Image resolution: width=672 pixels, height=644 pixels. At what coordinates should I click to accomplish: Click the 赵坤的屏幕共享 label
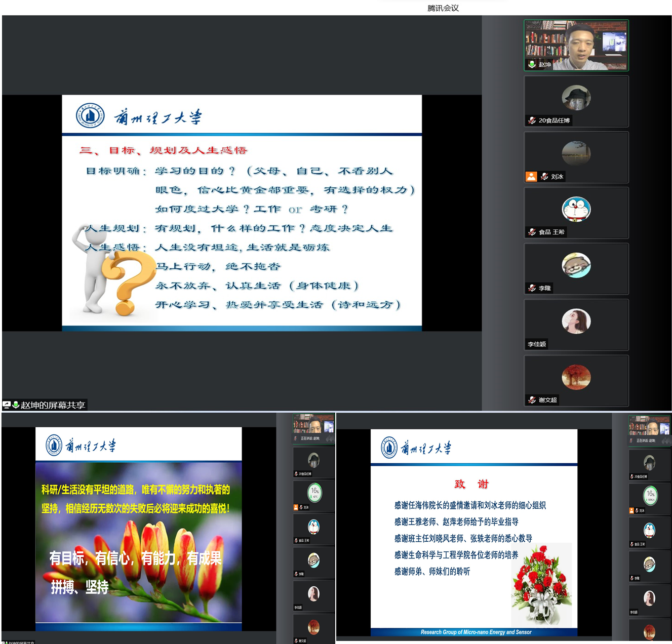(x=53, y=405)
